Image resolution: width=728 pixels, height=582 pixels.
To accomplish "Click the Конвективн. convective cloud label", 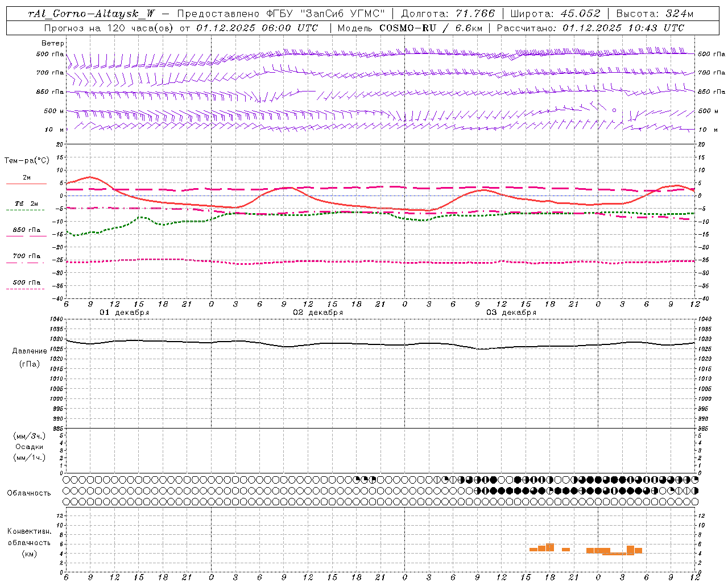I will (x=29, y=531).
